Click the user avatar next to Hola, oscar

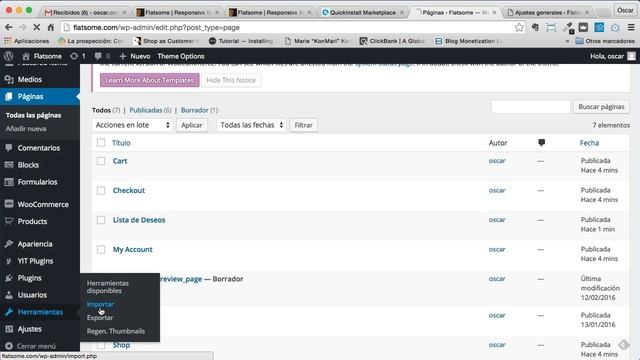(631, 56)
